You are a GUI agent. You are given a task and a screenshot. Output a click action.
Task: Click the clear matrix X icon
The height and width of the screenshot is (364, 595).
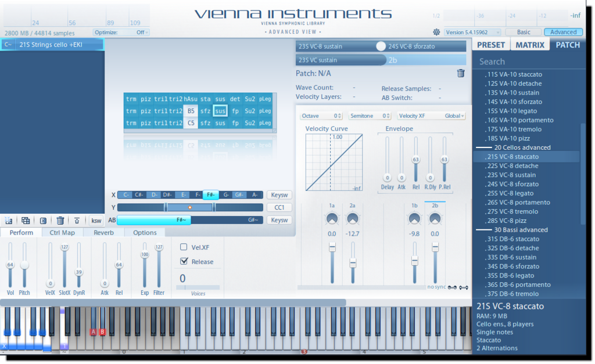point(43,220)
